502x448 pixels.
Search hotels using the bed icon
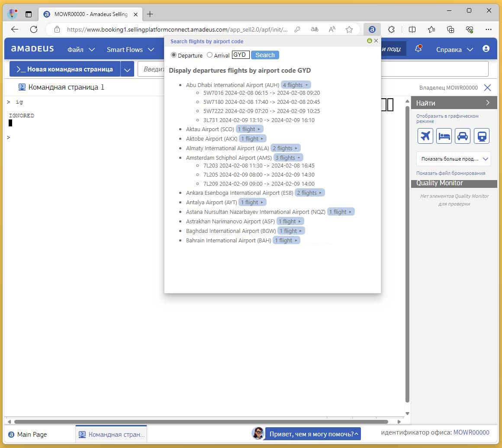[444, 136]
